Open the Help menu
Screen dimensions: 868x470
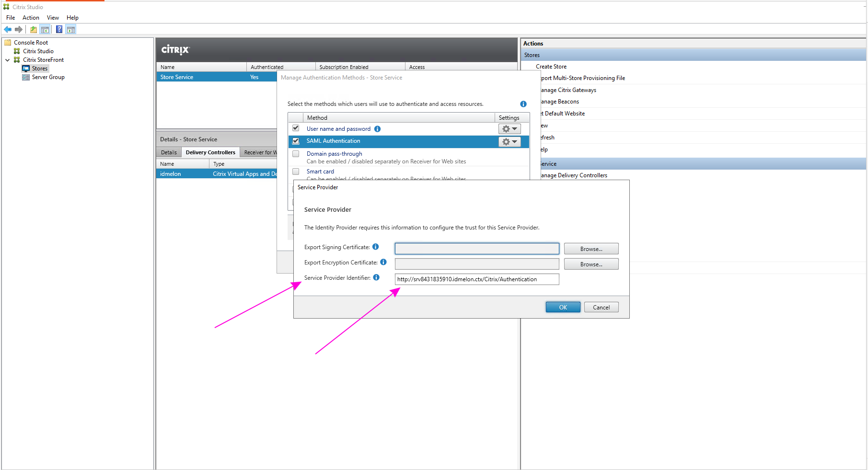(72, 18)
